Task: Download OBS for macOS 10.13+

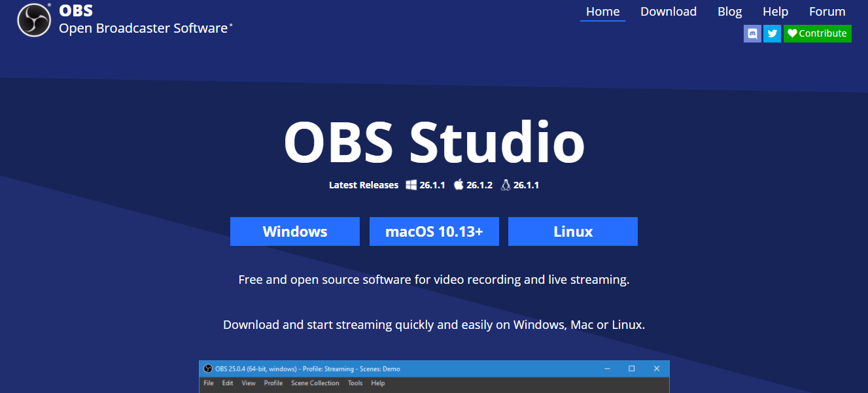Action: (x=434, y=231)
